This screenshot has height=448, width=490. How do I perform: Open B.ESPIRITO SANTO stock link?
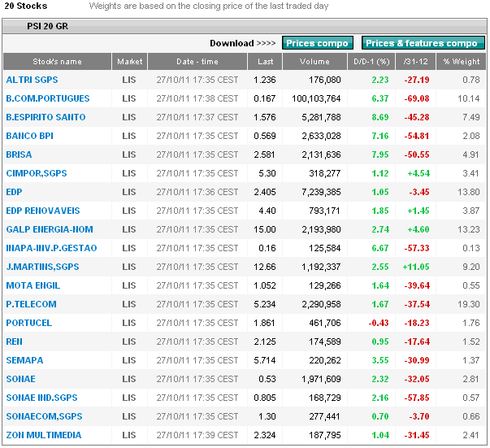point(46,117)
